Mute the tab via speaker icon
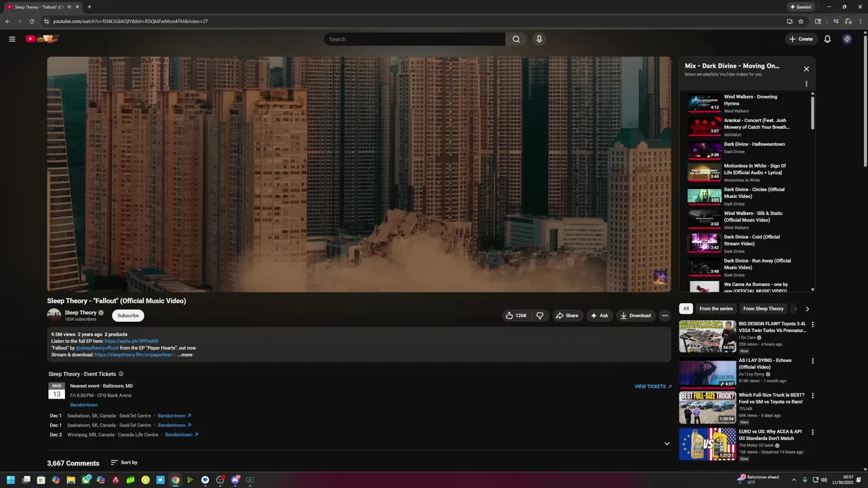Screen dimensions: 868x488 (x=69, y=7)
